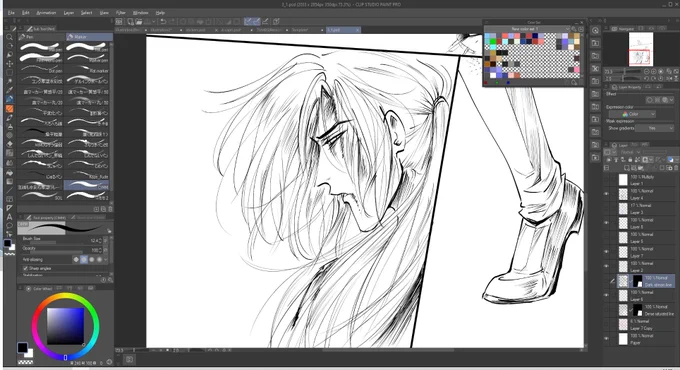Hide Layer 6 with its eye icon

click(x=607, y=295)
